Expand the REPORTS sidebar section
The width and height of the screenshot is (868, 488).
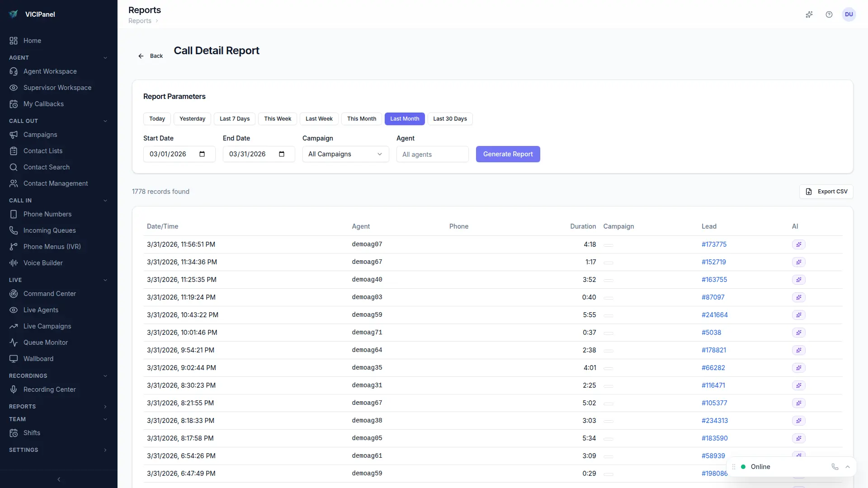click(58, 407)
